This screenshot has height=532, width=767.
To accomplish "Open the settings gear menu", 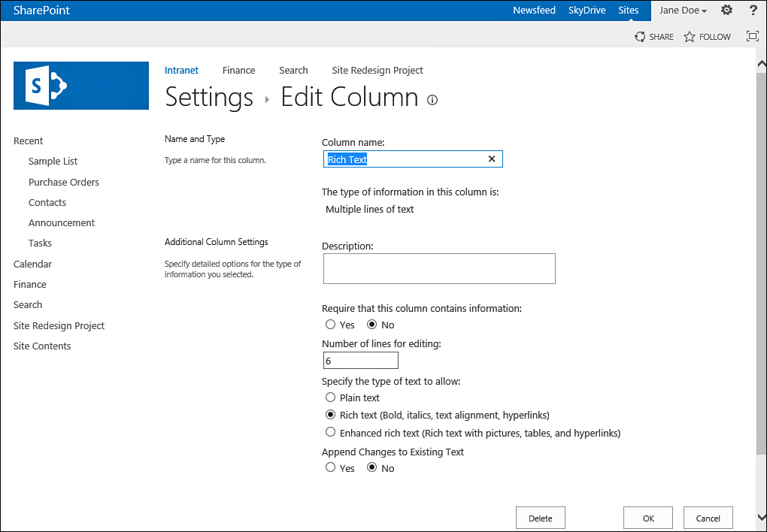I will pyautogui.click(x=727, y=10).
